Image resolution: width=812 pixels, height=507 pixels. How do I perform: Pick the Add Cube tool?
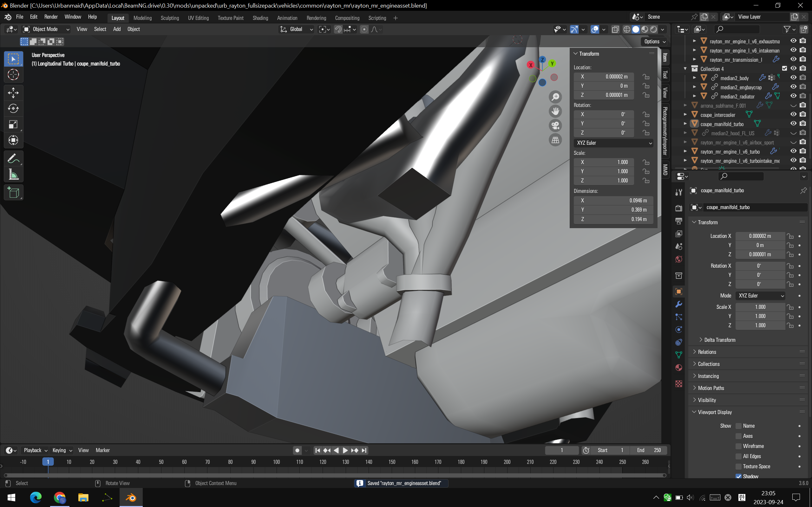pyautogui.click(x=13, y=193)
